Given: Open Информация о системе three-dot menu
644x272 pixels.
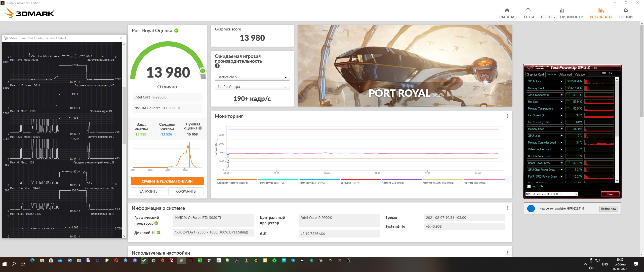Looking at the screenshot, I should click(507, 208).
